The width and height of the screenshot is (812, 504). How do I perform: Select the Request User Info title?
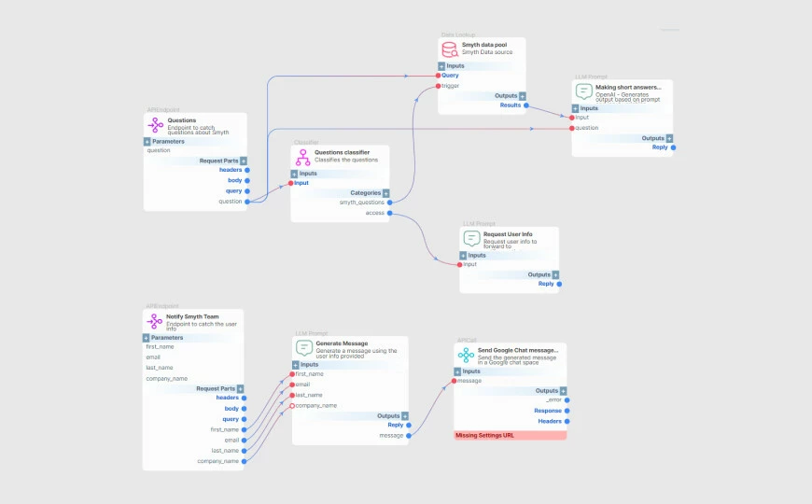click(x=508, y=234)
